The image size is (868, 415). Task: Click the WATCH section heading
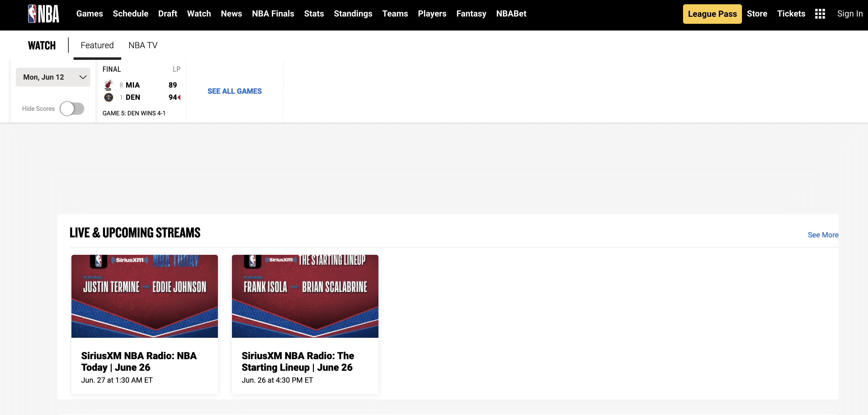(42, 45)
